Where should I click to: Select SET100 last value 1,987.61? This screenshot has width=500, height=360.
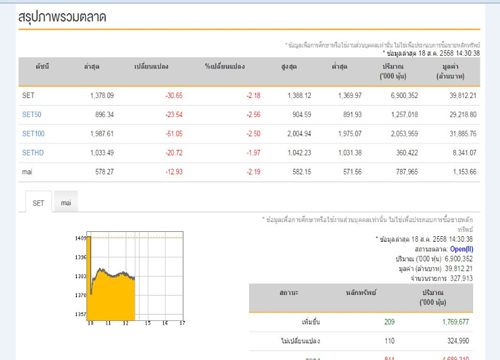click(x=102, y=134)
